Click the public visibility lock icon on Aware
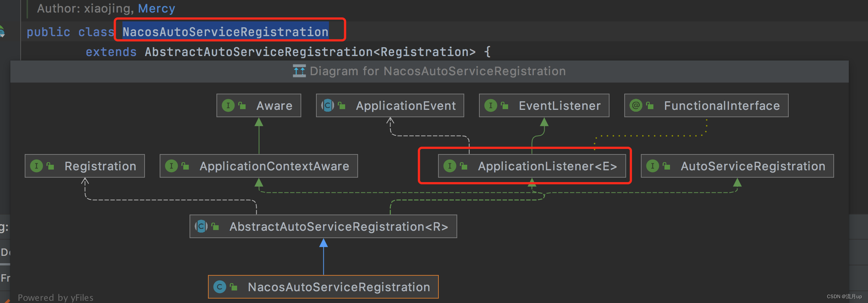This screenshot has height=303, width=868. point(242,106)
